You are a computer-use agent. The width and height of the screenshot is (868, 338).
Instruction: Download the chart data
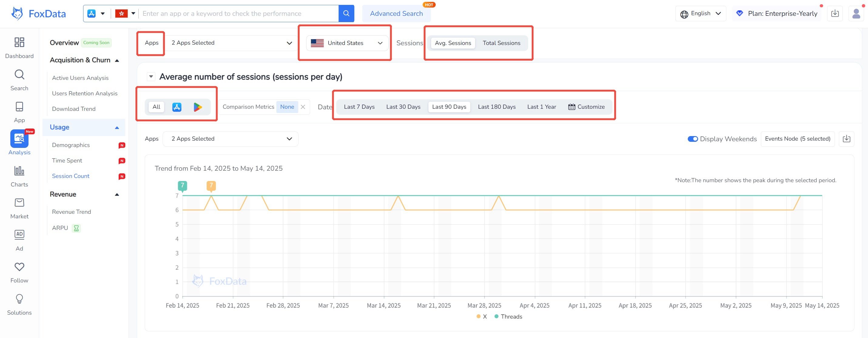point(846,139)
